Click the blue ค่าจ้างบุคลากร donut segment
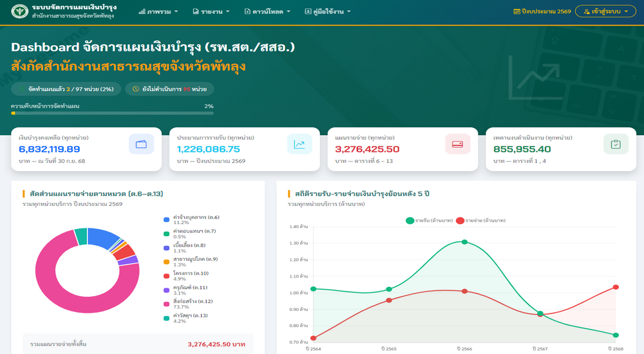The image size is (644, 354). 100,238
